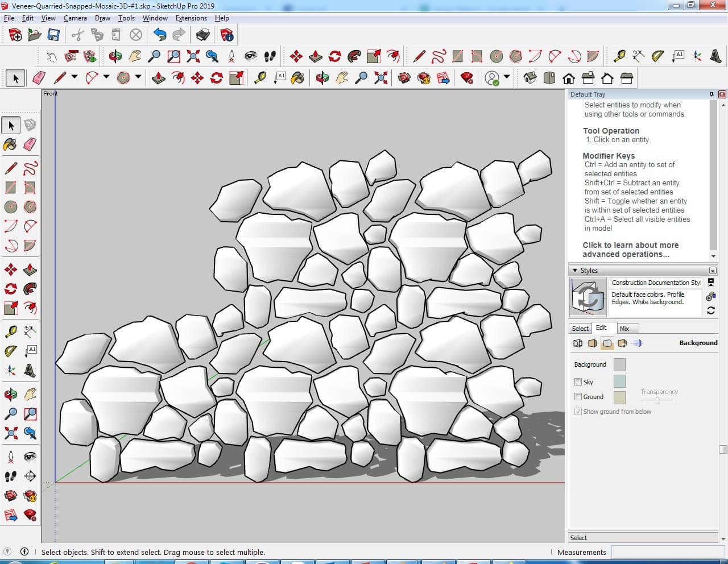Click the Undo arrow icon
The width and height of the screenshot is (728, 564).
click(x=160, y=35)
